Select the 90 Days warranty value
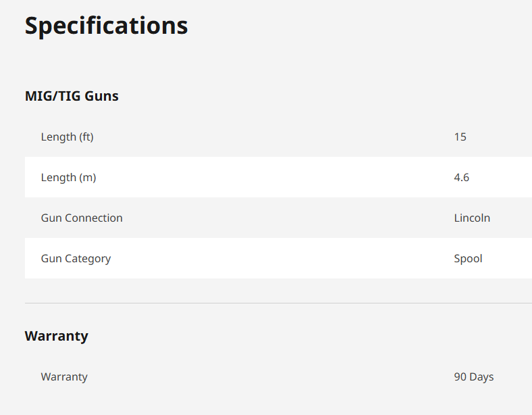This screenshot has width=532, height=415. click(x=473, y=376)
